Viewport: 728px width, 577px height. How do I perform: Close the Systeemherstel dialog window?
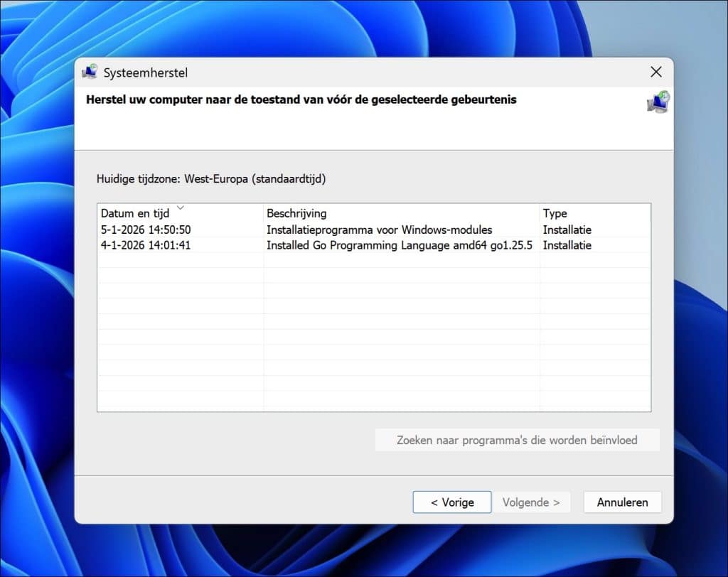pyautogui.click(x=655, y=72)
